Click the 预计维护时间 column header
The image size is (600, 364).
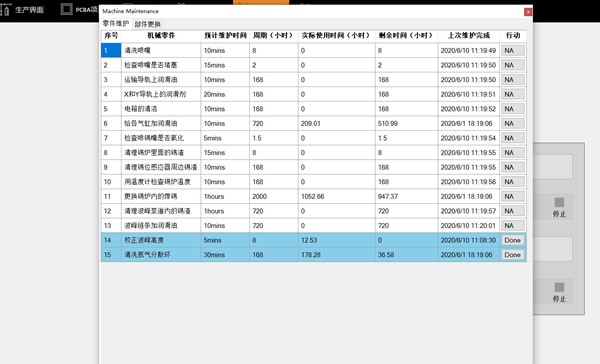tap(225, 36)
